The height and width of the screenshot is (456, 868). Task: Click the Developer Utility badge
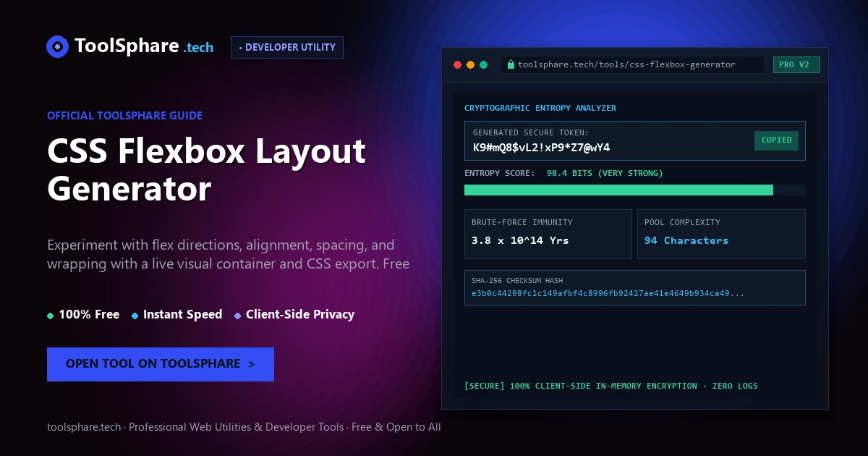click(287, 47)
